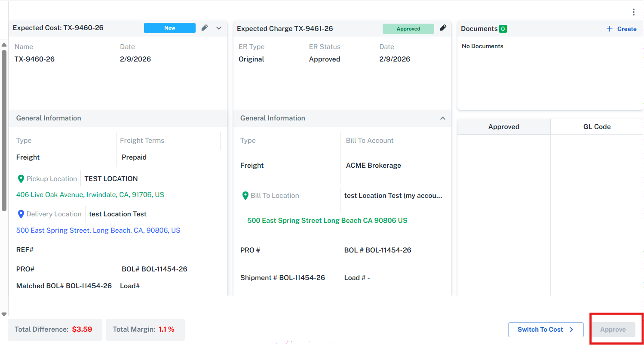Edit Expected Charge TX-9461-26 with pencil icon

443,28
